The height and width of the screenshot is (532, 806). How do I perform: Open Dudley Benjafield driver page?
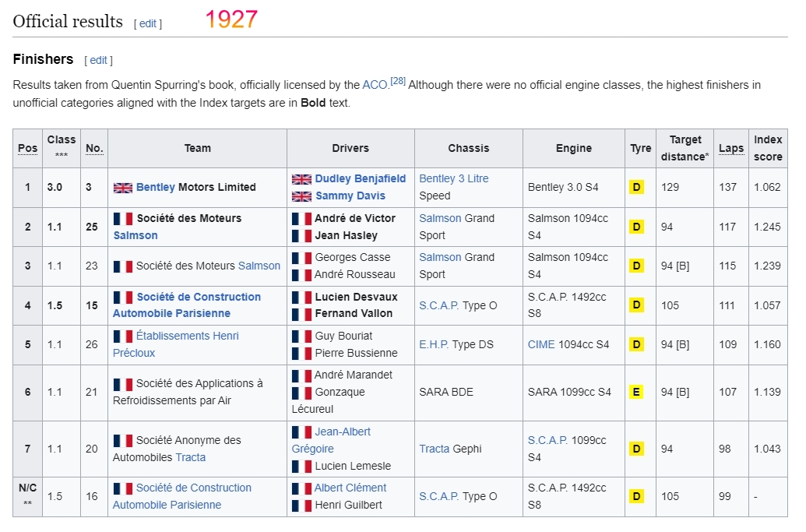361,178
